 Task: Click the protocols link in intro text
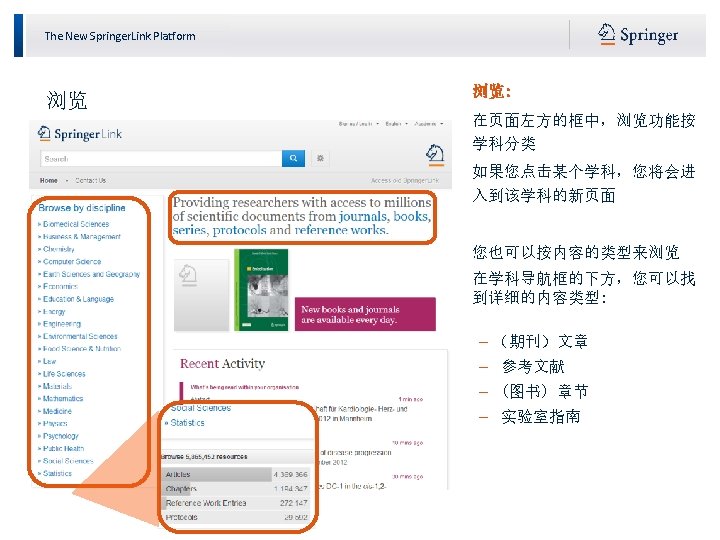click(239, 230)
